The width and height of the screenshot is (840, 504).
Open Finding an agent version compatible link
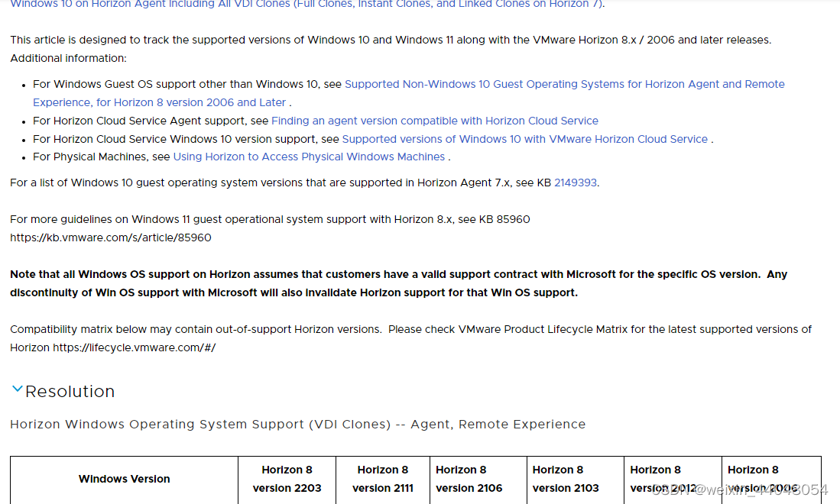coord(434,121)
